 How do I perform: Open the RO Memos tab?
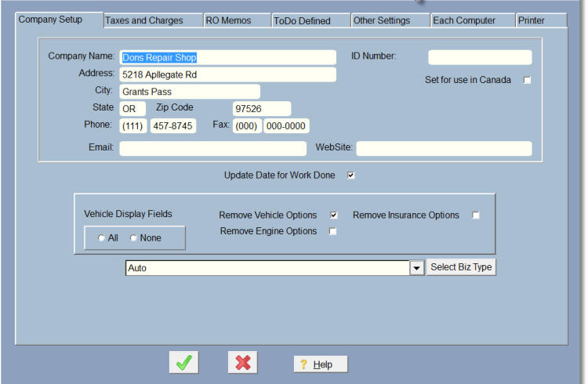click(228, 20)
